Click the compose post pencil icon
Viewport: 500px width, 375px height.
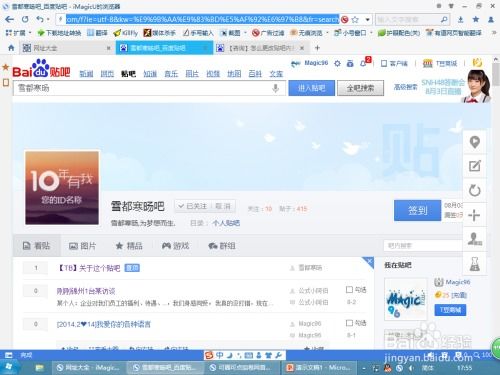[474, 166]
